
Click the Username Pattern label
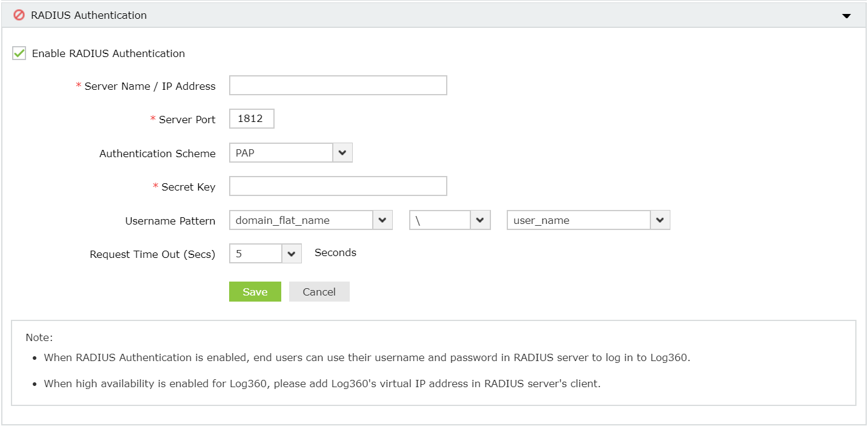[169, 221]
